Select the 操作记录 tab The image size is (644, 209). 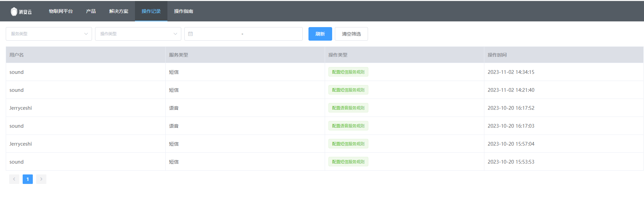[x=151, y=11]
